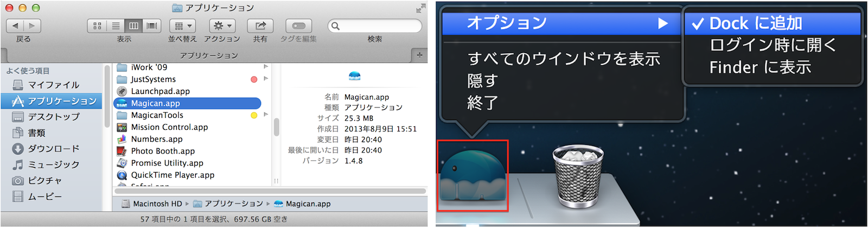Click the タグを編集 tag button

coord(298,26)
